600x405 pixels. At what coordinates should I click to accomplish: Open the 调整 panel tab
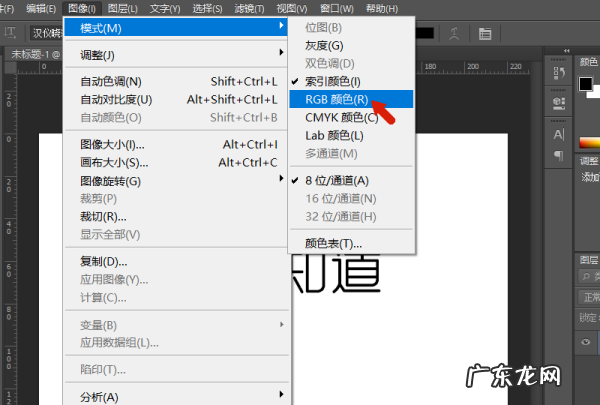tap(589, 161)
